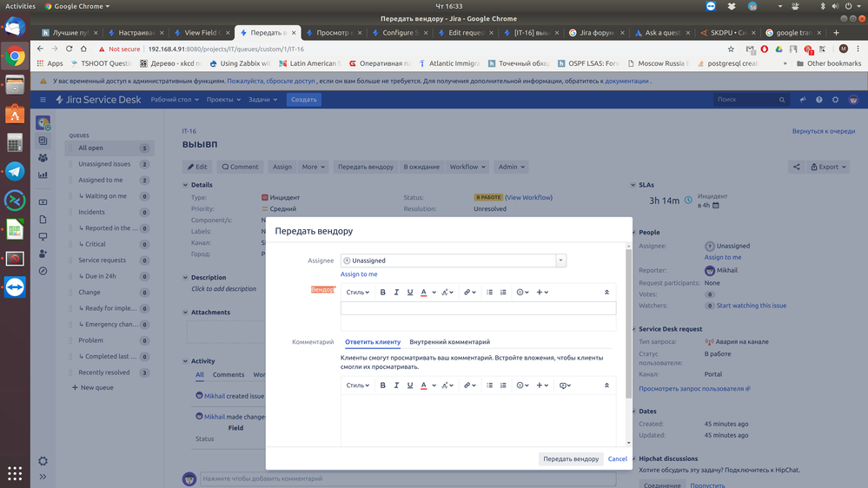868x488 pixels.
Task: Open the feedback megaphone icon in header
Action: click(x=803, y=100)
